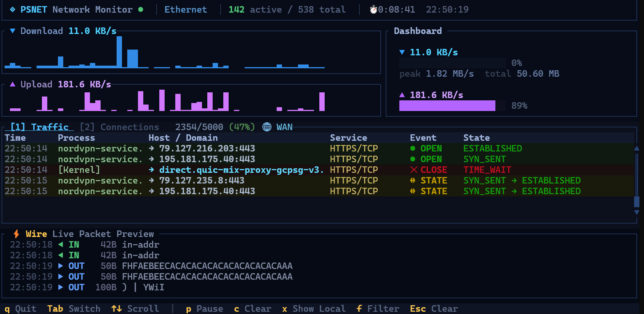644x314 pixels.
Task: Select the Traffic tab
Action: [x=40, y=127]
